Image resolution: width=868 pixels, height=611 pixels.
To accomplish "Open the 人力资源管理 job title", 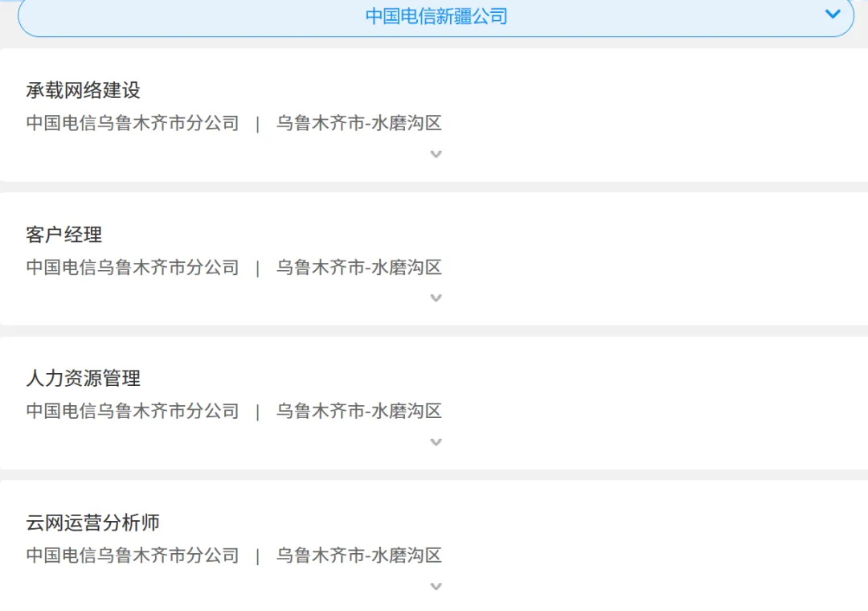I will point(83,379).
